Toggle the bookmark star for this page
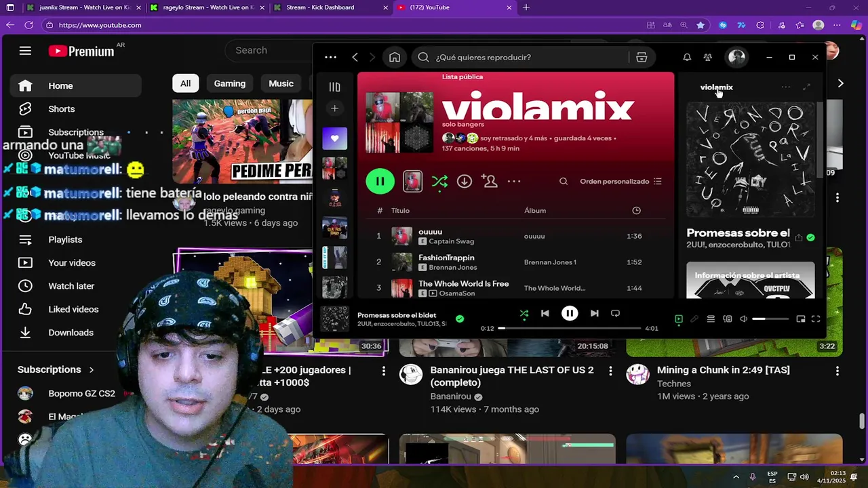The width and height of the screenshot is (868, 488). (701, 25)
